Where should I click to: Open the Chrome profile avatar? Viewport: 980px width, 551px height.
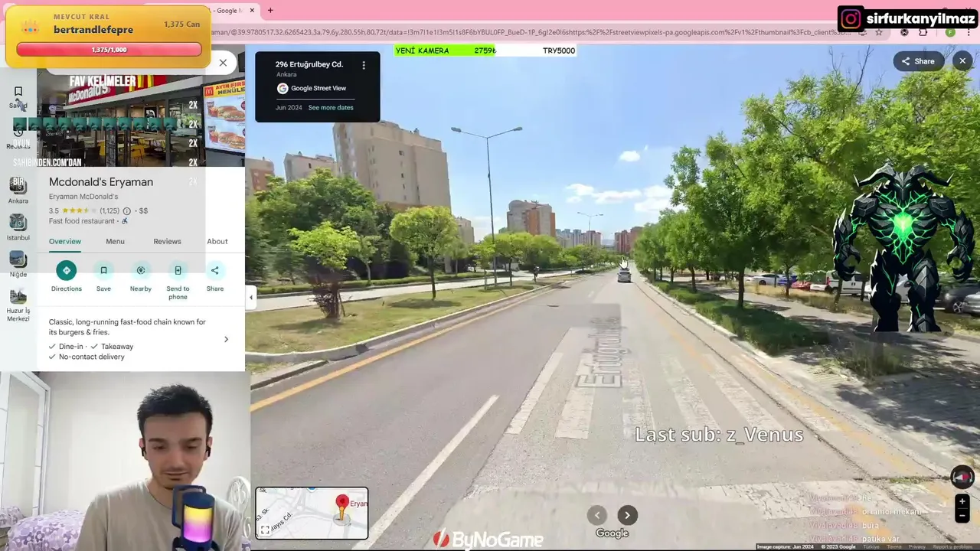(950, 32)
